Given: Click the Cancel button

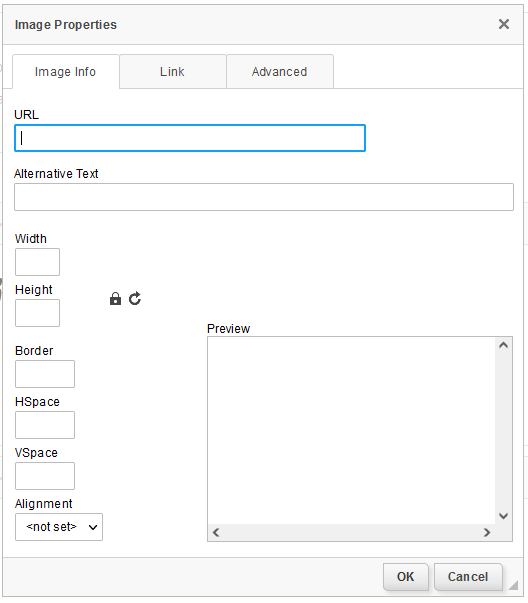Looking at the screenshot, I should [x=468, y=576].
